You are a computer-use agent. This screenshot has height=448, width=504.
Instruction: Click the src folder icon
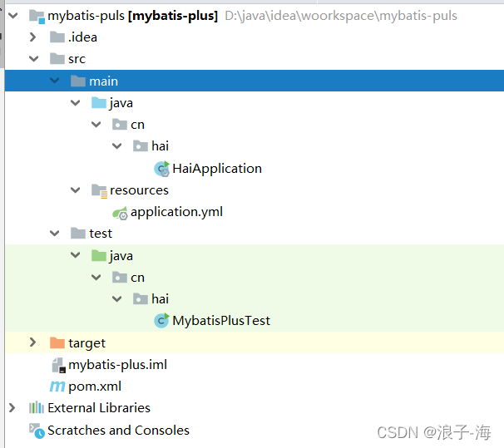57,59
